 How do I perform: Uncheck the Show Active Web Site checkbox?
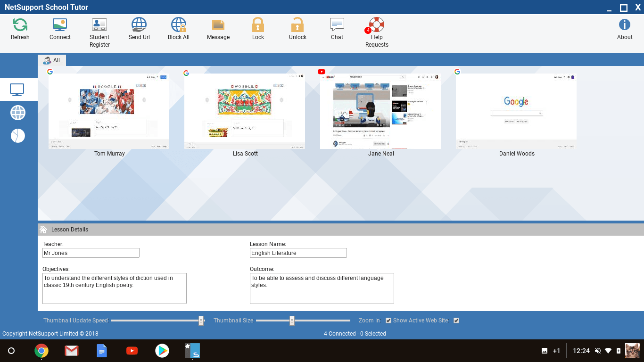coord(456,321)
